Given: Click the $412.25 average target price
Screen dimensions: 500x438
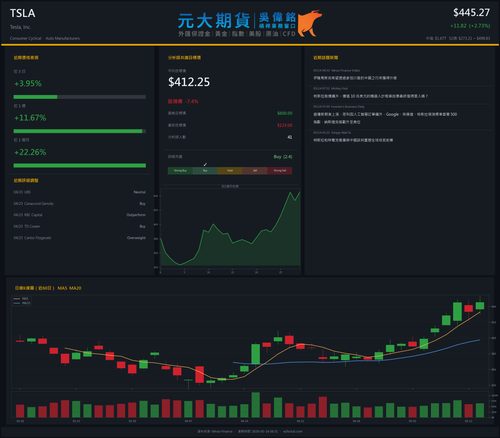Looking at the screenshot, I should tap(189, 82).
